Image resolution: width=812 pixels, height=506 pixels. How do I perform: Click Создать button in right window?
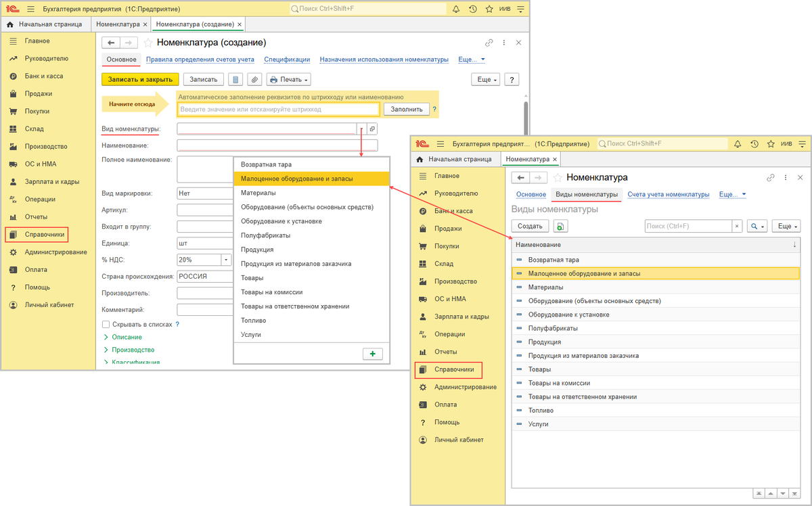tap(531, 226)
